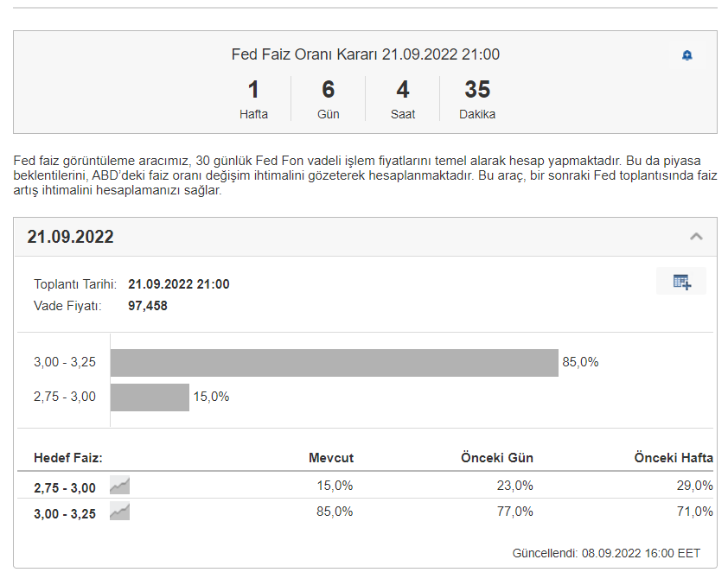Click the Fed Faiz Oranı Kararı title

click(x=365, y=54)
